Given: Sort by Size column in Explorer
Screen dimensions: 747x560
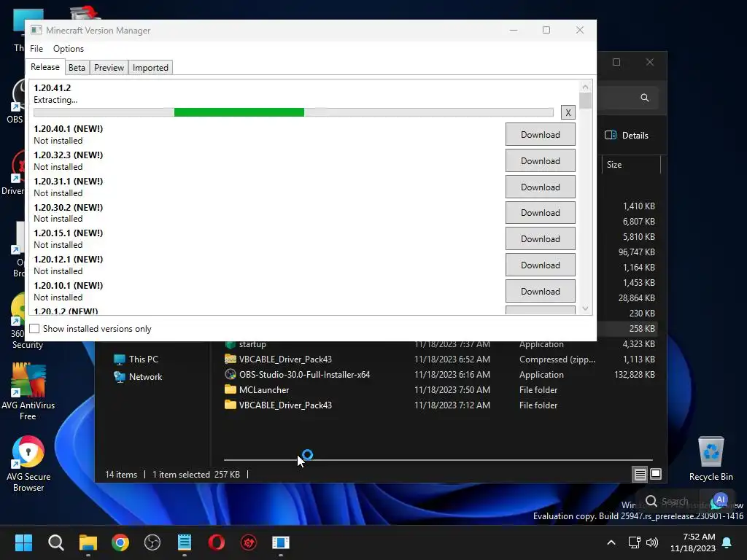Looking at the screenshot, I should 614,165.
